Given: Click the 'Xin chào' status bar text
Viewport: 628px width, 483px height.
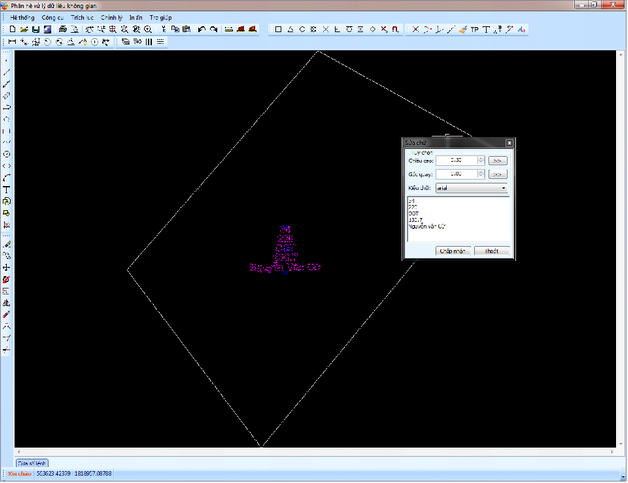Looking at the screenshot, I should click(19, 474).
